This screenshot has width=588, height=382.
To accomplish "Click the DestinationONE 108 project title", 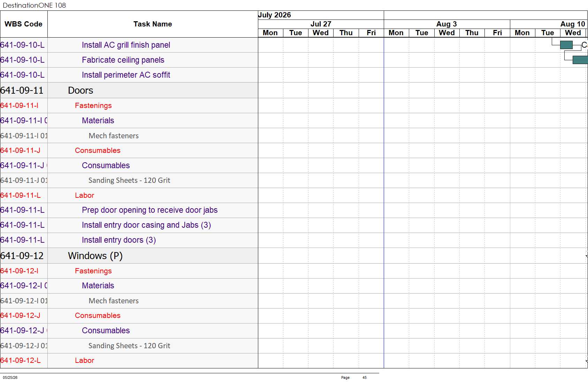I will [x=34, y=5].
